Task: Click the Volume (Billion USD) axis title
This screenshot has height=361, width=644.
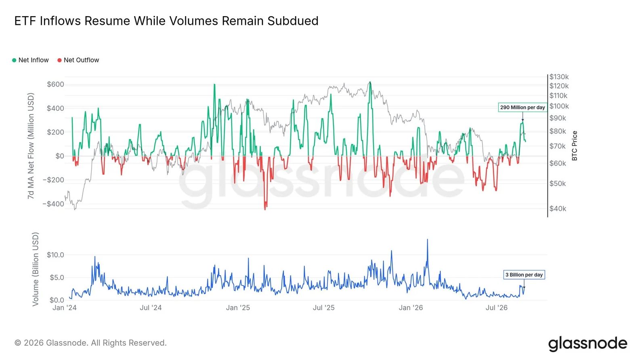Action: [36, 269]
